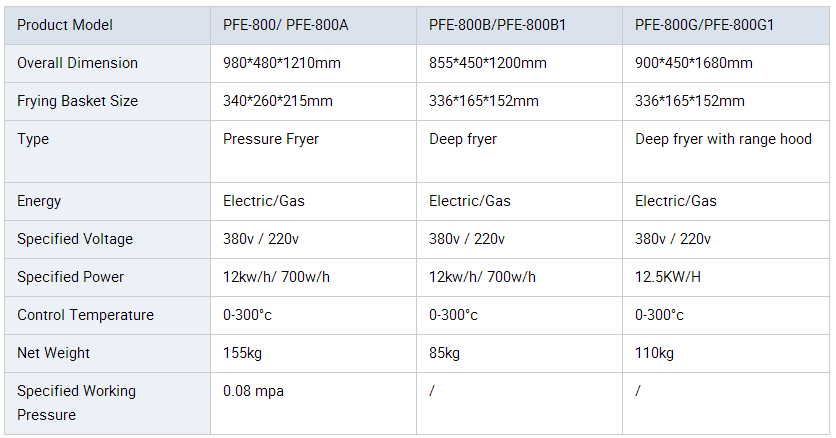836x438 pixels.
Task: Click the Deep fryer with range hood cell
Action: (723, 139)
